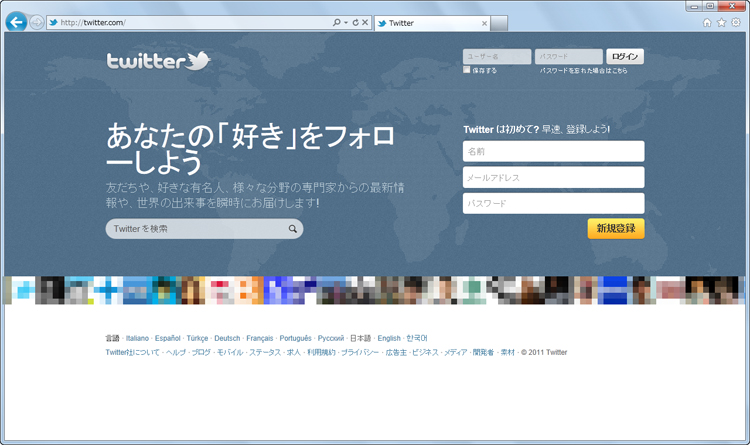The width and height of the screenshot is (750, 445).
Task: Open the 素材 footer link
Action: click(x=508, y=352)
